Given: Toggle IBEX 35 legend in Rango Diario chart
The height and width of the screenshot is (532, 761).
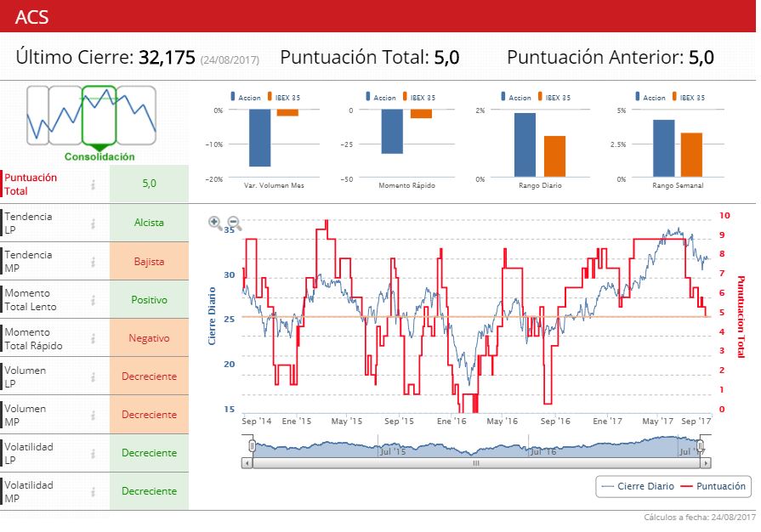Looking at the screenshot, I should (x=554, y=97).
